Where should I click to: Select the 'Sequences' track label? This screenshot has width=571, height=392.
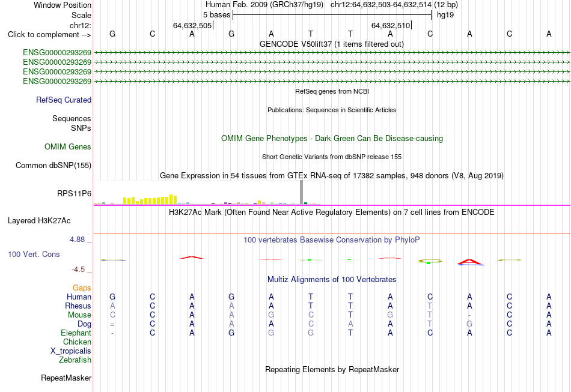click(72, 118)
